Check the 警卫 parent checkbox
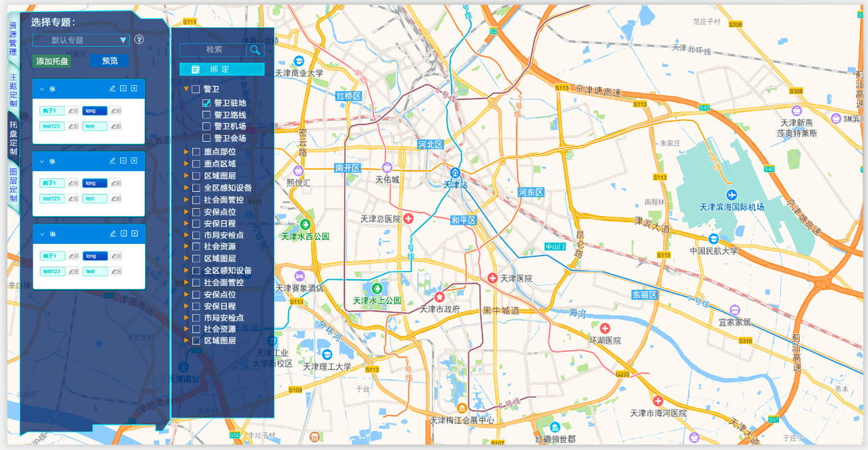Image resolution: width=868 pixels, height=450 pixels. [x=196, y=89]
